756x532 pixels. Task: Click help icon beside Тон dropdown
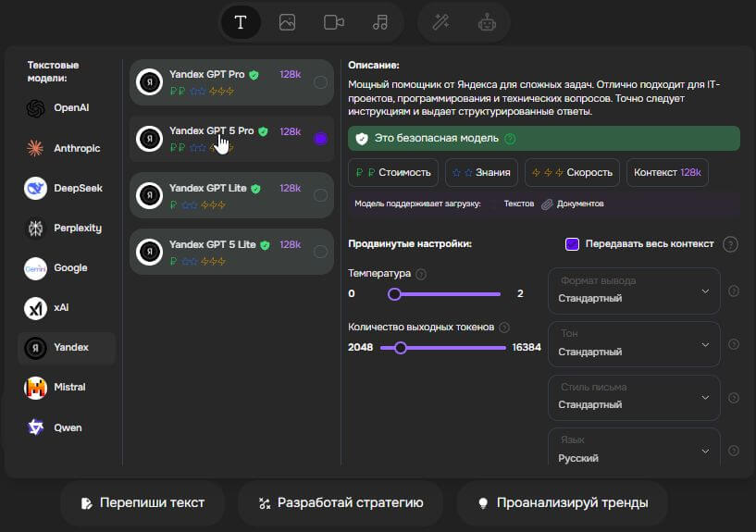point(734,344)
